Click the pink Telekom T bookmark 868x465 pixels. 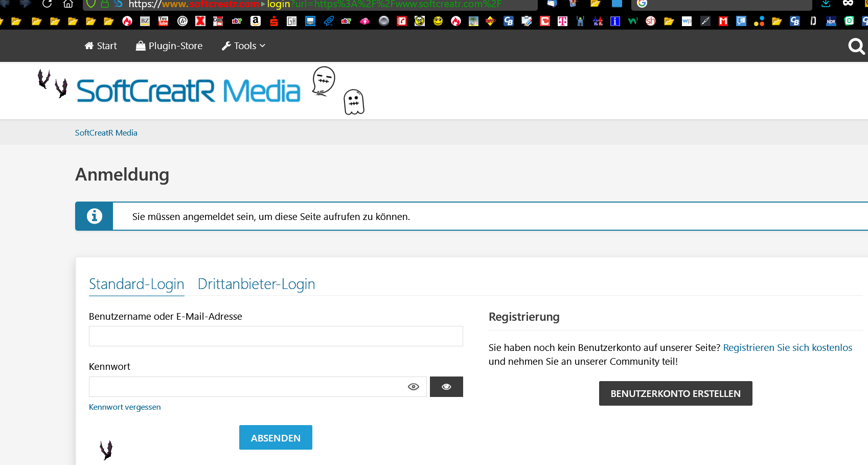(x=562, y=21)
